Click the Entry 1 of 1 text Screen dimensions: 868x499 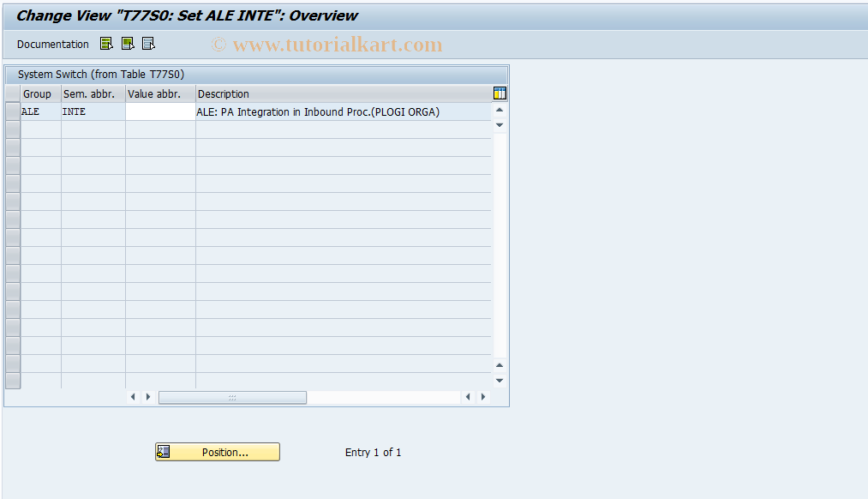click(x=373, y=453)
